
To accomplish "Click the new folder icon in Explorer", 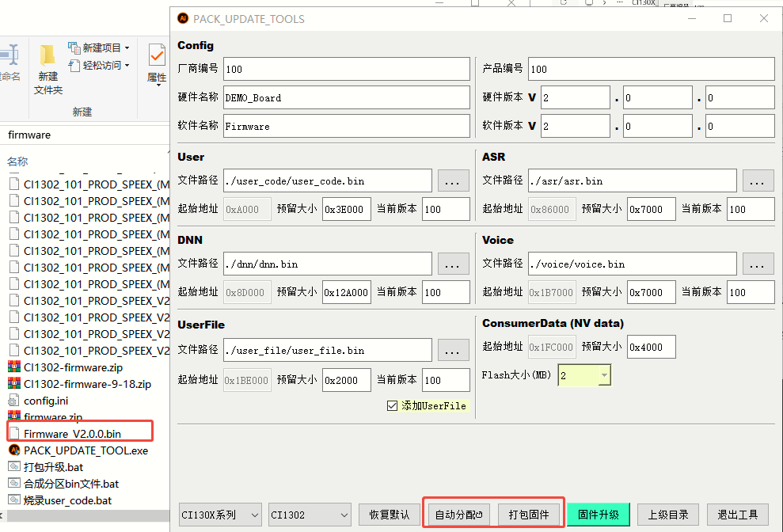I will click(x=48, y=55).
